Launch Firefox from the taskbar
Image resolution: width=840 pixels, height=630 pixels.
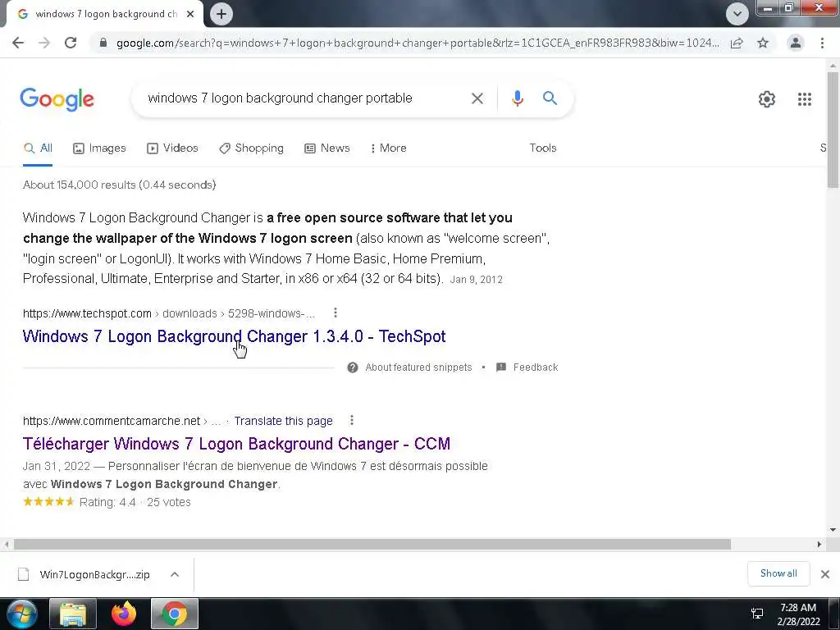[124, 614]
